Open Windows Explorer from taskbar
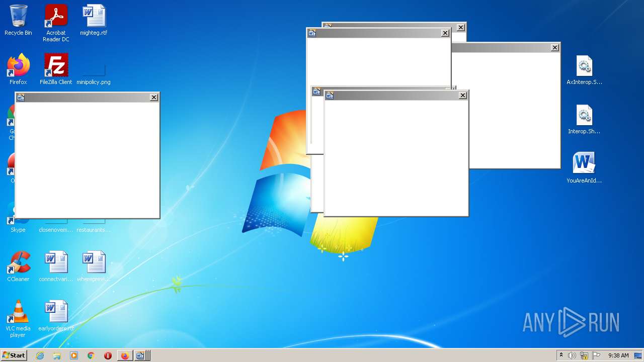Screen dimensions: 644x362 click(x=57, y=355)
